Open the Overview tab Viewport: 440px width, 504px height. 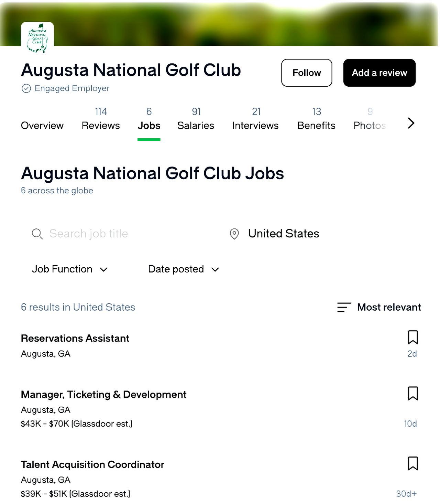click(x=42, y=125)
